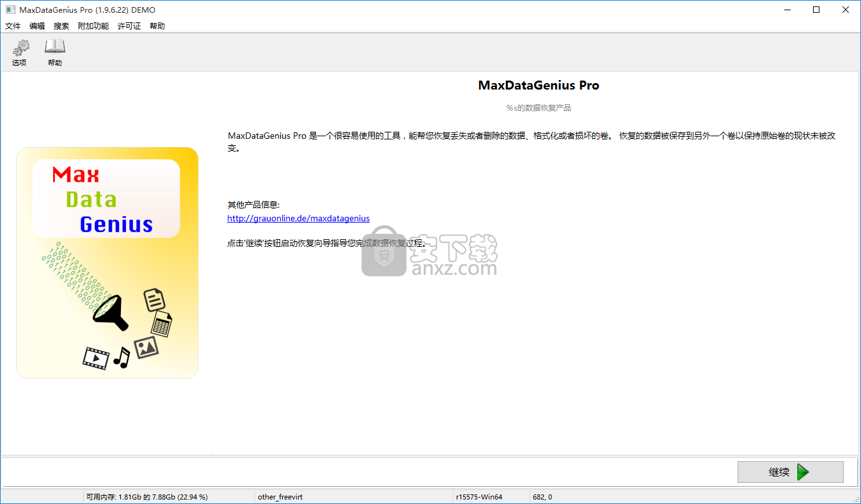The image size is (861, 504).
Task: Click the 其他产品信息 label
Action: (x=253, y=205)
